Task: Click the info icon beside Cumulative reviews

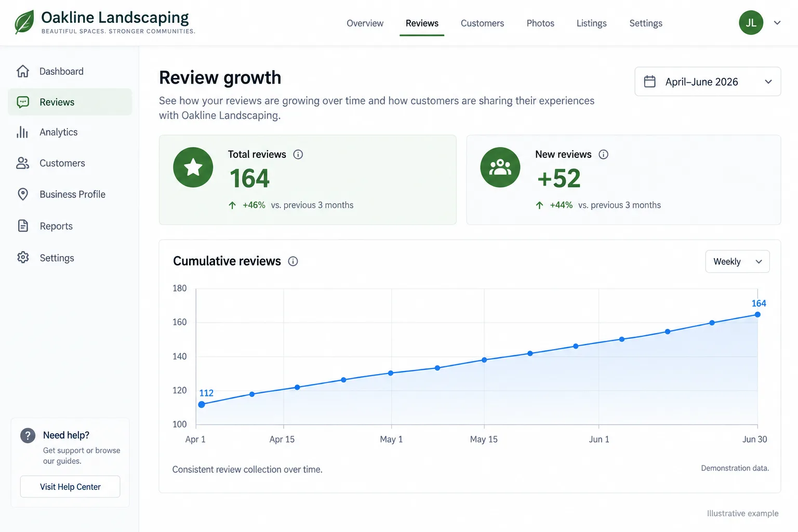Action: point(293,261)
